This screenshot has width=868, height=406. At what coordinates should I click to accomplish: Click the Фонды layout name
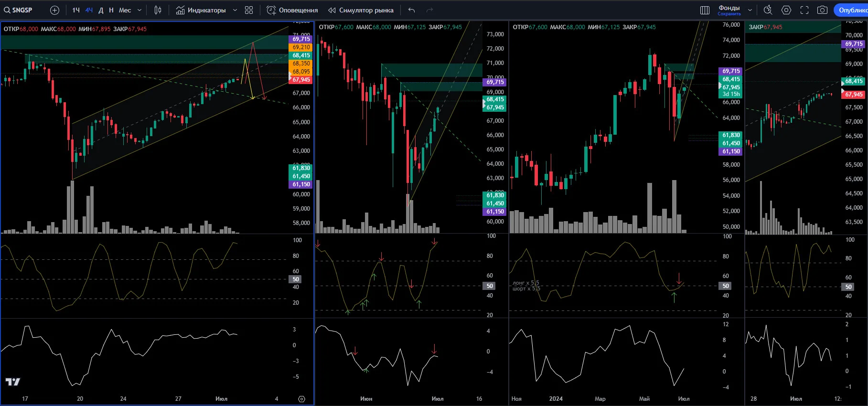pyautogui.click(x=729, y=8)
